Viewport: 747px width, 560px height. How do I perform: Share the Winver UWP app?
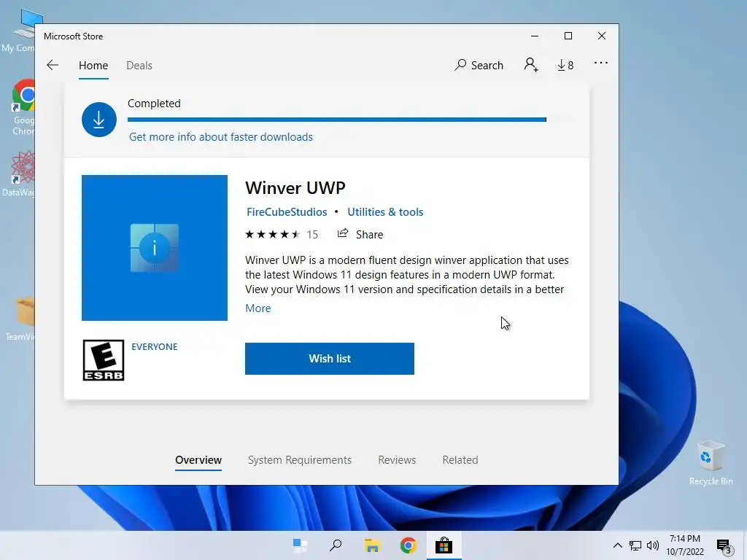pos(360,234)
